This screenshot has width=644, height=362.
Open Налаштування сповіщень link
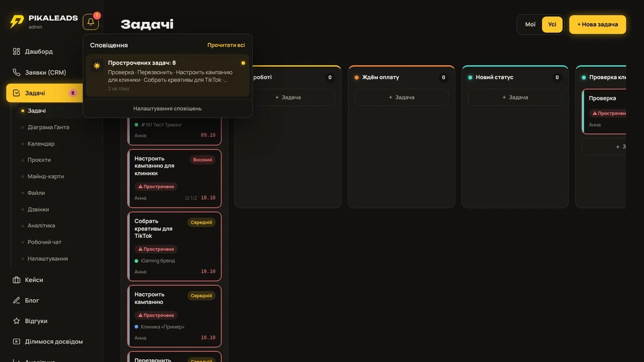click(x=167, y=108)
